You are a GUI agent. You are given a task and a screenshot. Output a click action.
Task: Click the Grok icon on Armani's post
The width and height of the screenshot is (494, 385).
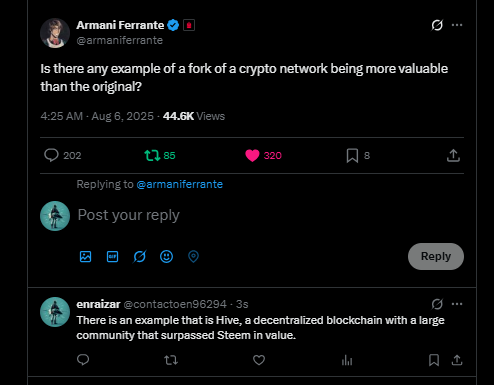click(437, 25)
